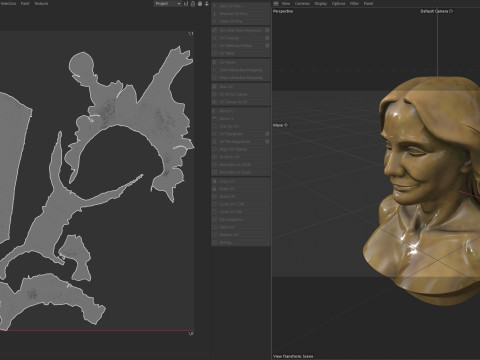Screen dimensions: 480x360
Task: Choose Boundary to Quad
Action: point(241,172)
